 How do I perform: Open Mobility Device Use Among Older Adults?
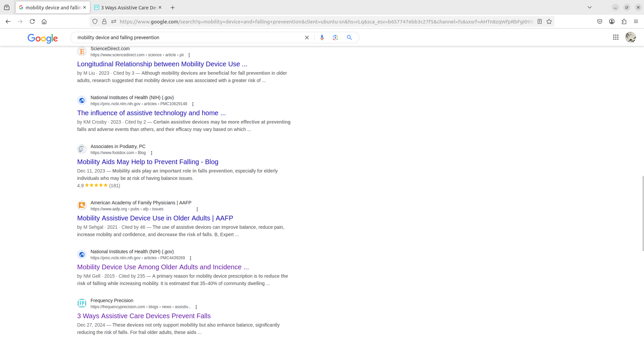click(x=163, y=267)
